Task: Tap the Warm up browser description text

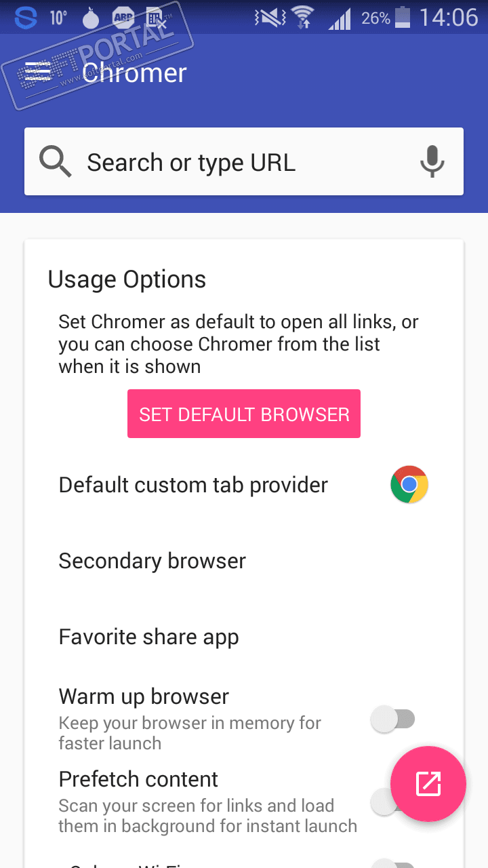Action: (190, 732)
